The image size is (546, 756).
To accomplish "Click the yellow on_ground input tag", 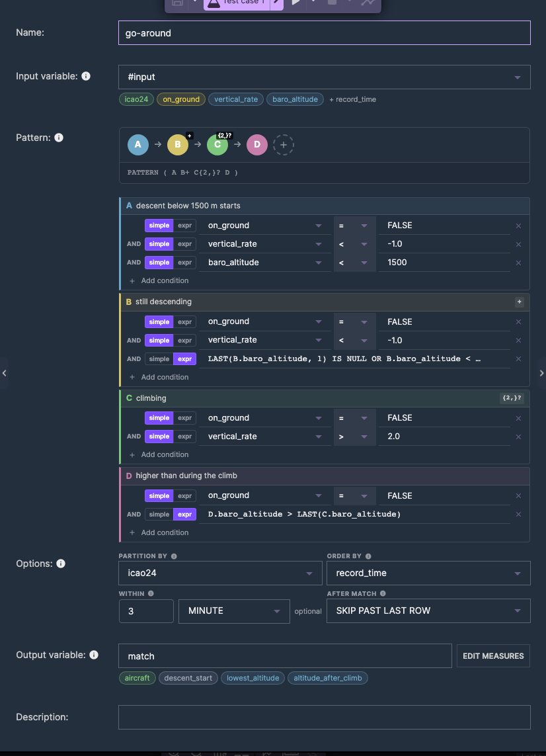I will coord(181,99).
